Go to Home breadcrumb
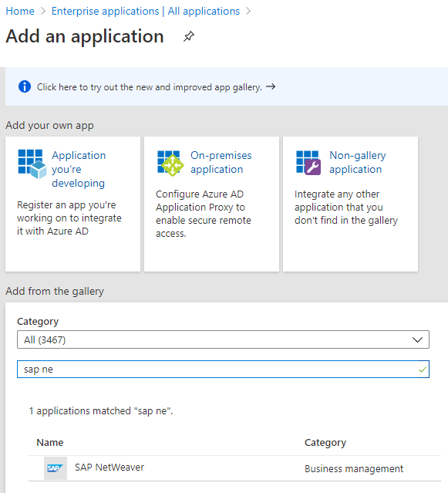448x493 pixels. [x=20, y=11]
